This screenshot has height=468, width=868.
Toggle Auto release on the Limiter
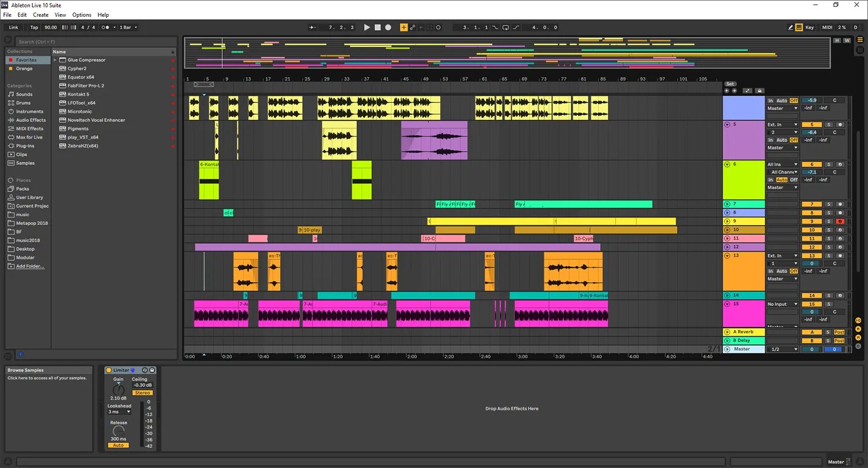click(x=118, y=445)
